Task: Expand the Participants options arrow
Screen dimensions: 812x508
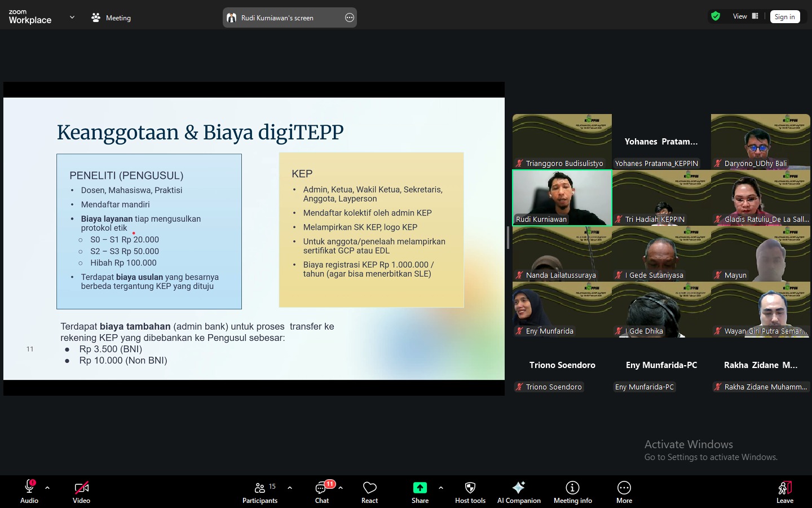Action: (x=290, y=488)
